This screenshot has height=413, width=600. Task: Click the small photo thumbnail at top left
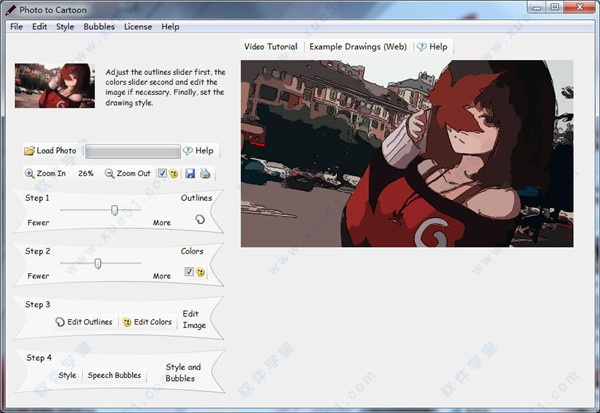pos(55,86)
